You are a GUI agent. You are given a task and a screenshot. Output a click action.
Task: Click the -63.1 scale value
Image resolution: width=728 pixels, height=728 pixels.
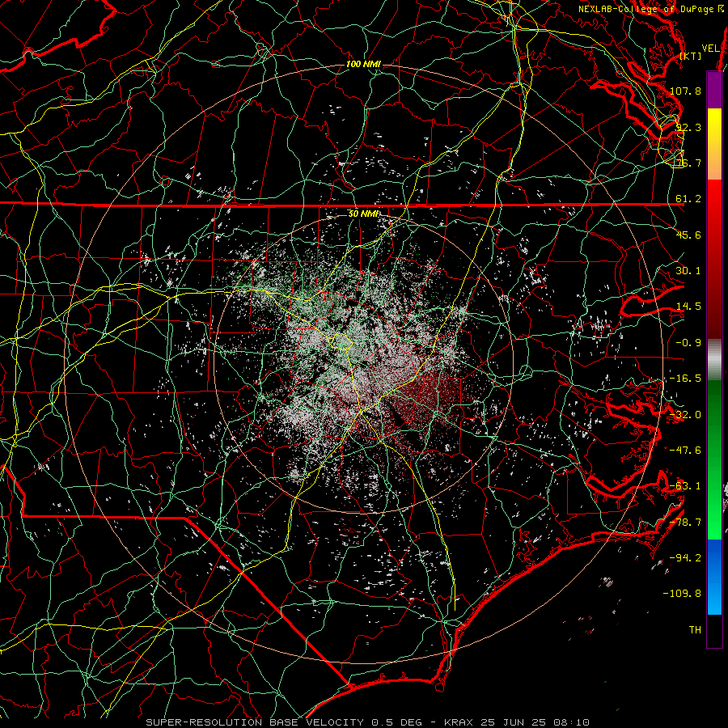[x=685, y=486]
